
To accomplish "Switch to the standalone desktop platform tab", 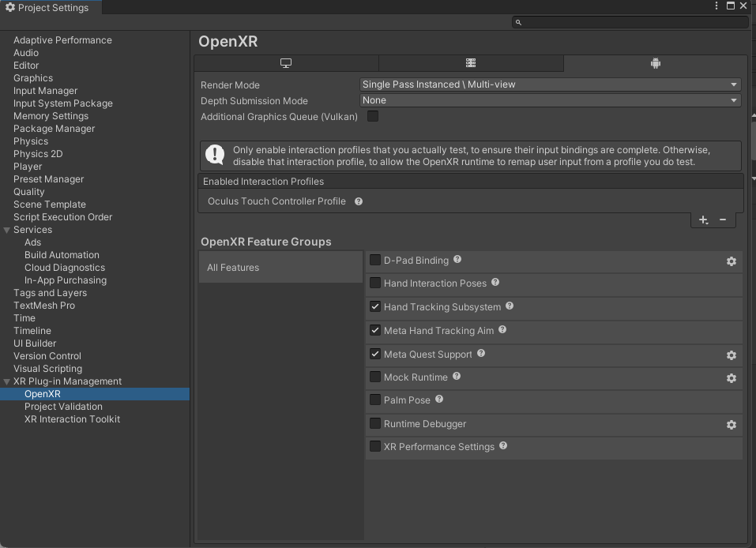I will coord(286,63).
